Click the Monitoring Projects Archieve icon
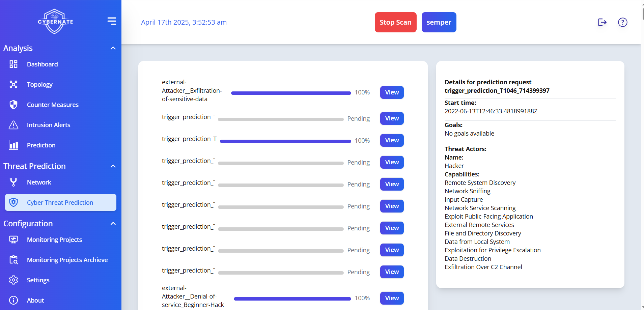644x310 pixels. [13, 260]
